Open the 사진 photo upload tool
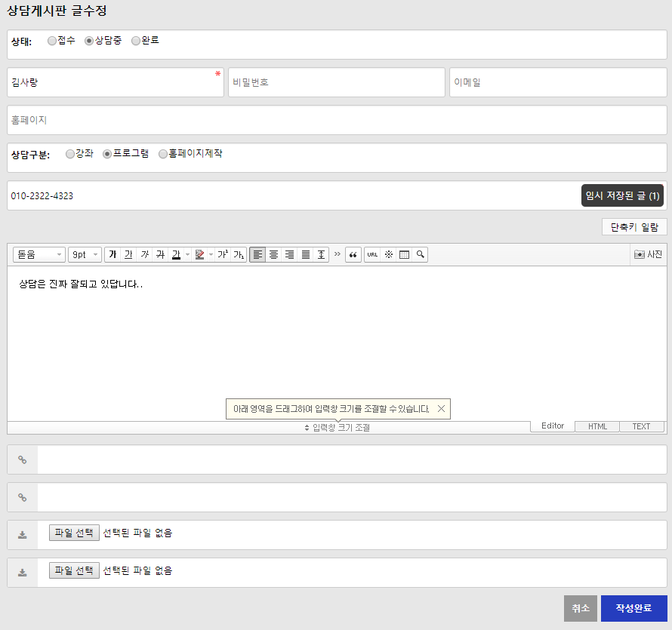The height and width of the screenshot is (630, 672). (x=648, y=255)
